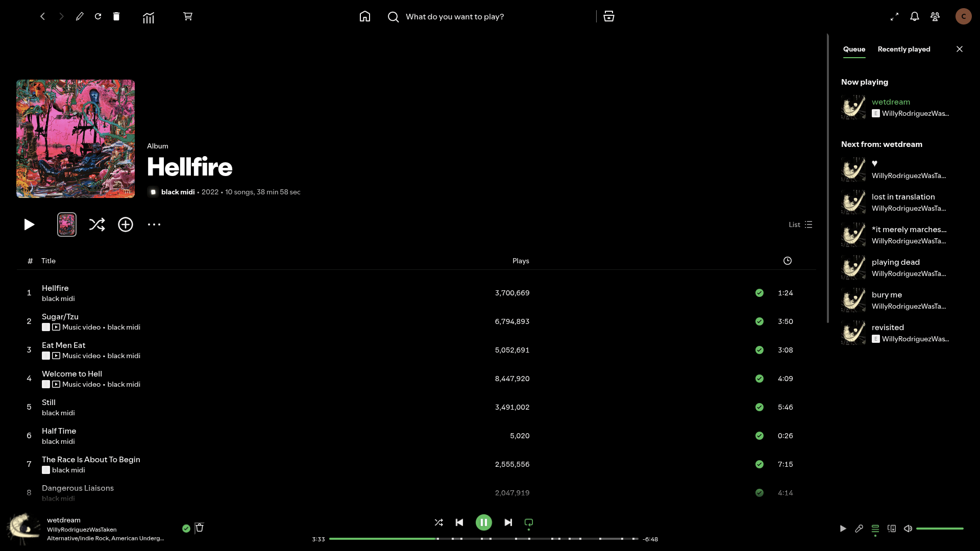980x551 pixels.
Task: Toggle album shuffle next to the play button
Action: click(x=97, y=224)
